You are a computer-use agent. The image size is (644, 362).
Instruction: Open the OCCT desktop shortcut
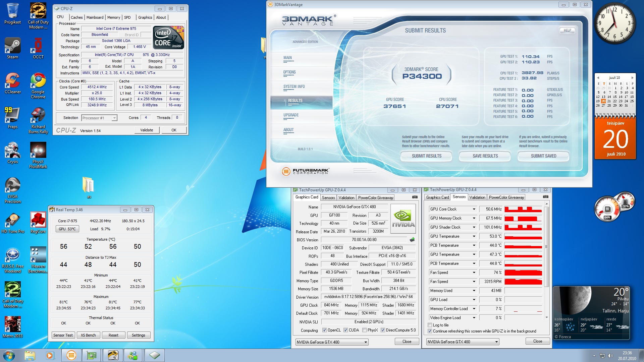pos(38,48)
